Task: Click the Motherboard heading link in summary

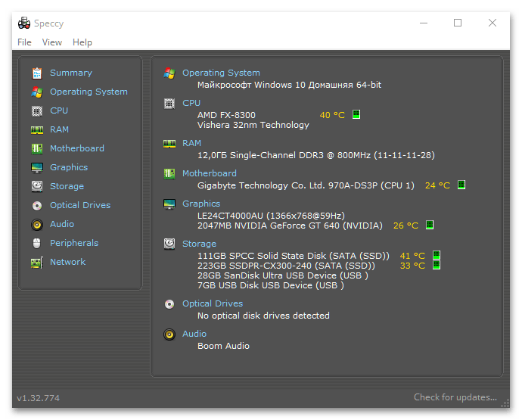Action: point(210,173)
